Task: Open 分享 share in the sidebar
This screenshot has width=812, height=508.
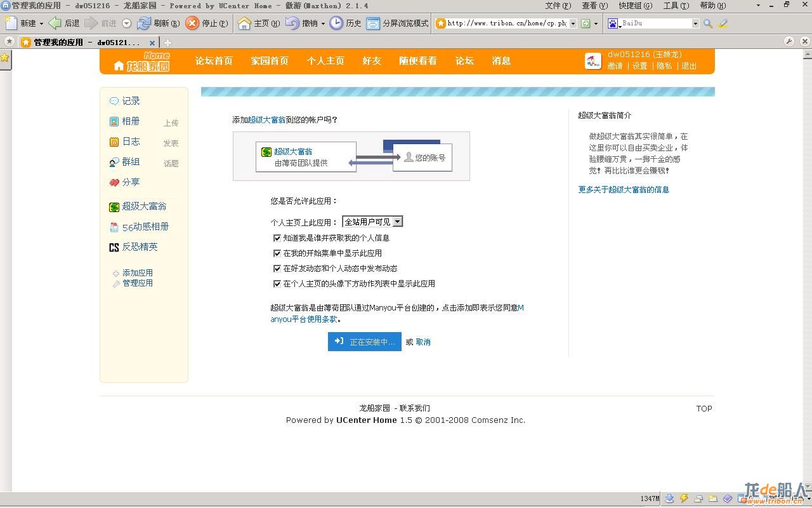Action: click(x=131, y=182)
